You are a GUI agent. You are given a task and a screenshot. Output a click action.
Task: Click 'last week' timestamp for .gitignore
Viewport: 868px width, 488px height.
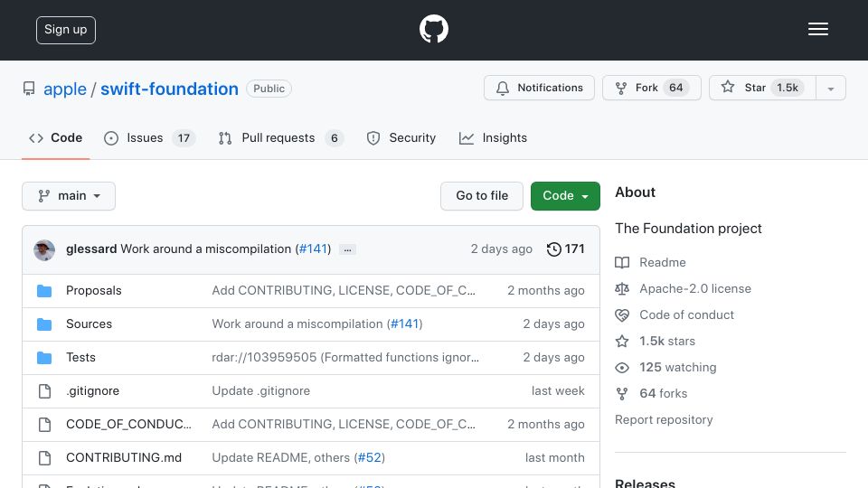(x=558, y=390)
